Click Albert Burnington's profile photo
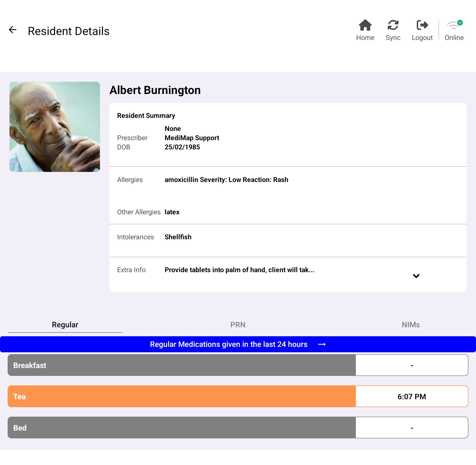This screenshot has width=476, height=465. [55, 127]
